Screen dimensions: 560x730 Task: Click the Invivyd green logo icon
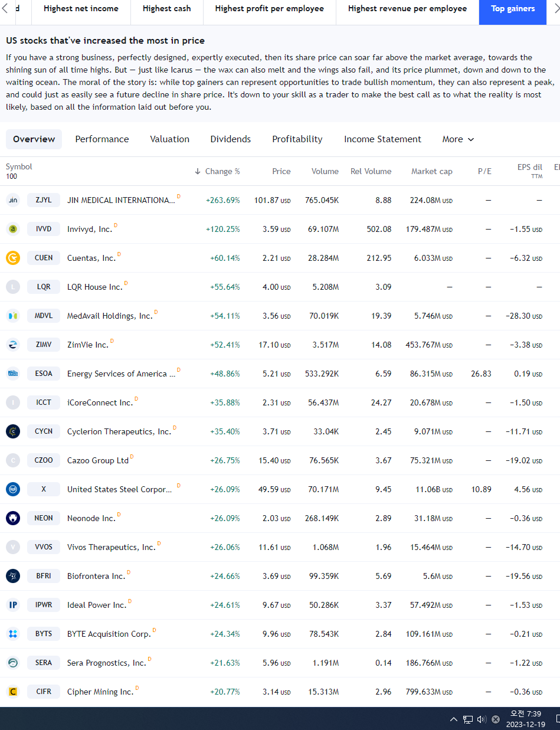tap(13, 229)
